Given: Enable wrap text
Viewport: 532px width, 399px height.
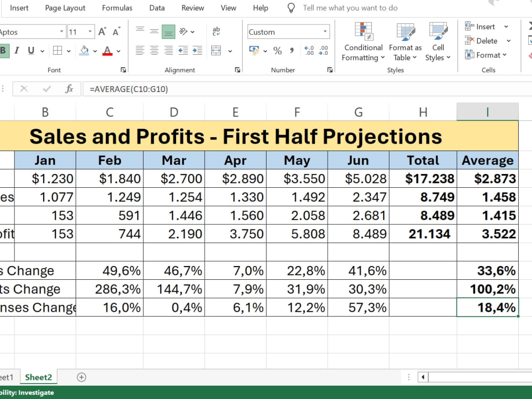Looking at the screenshot, I should pos(216,31).
